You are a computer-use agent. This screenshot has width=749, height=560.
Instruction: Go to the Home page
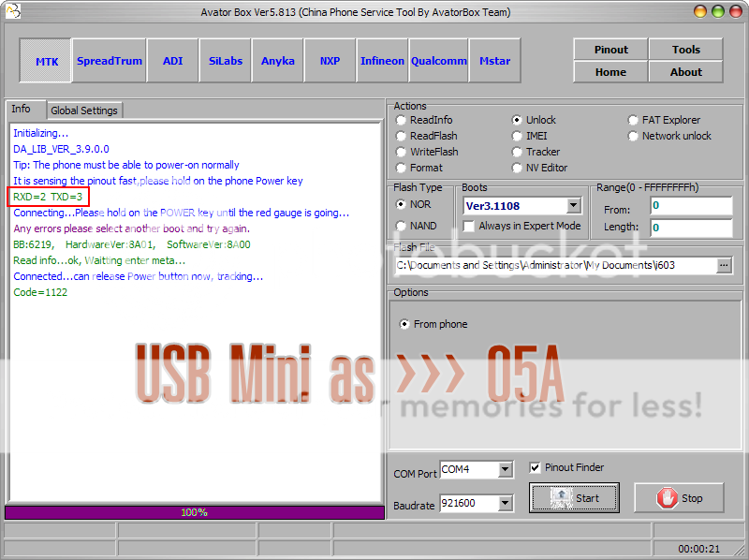click(x=610, y=72)
